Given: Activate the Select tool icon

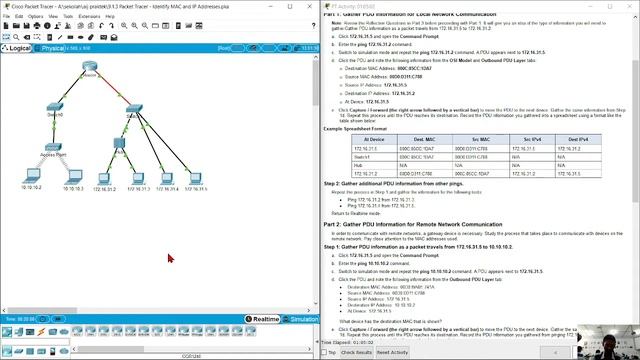Looking at the screenshot, I should coord(6,37).
